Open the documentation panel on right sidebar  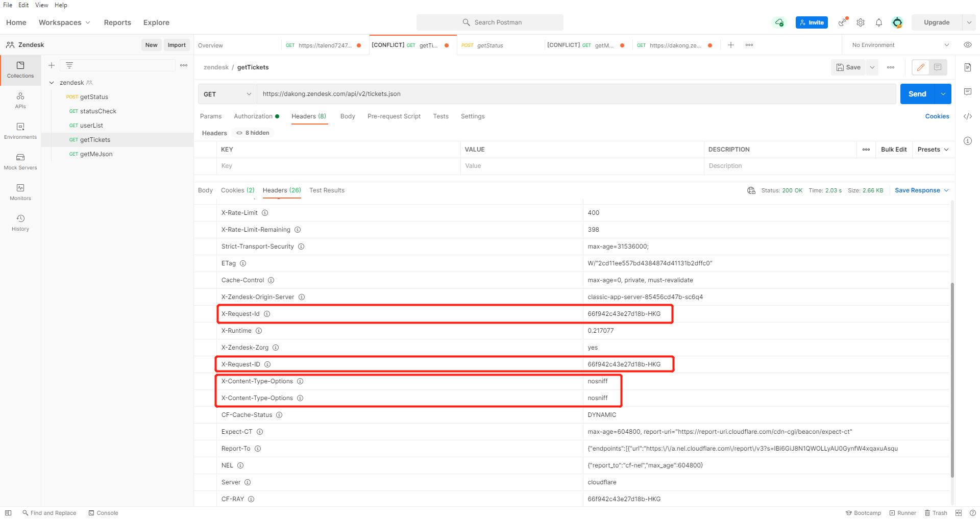968,67
